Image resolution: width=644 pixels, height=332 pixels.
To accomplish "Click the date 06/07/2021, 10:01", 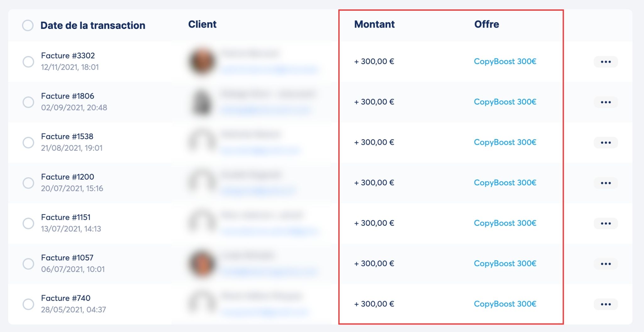I will pyautogui.click(x=73, y=269).
